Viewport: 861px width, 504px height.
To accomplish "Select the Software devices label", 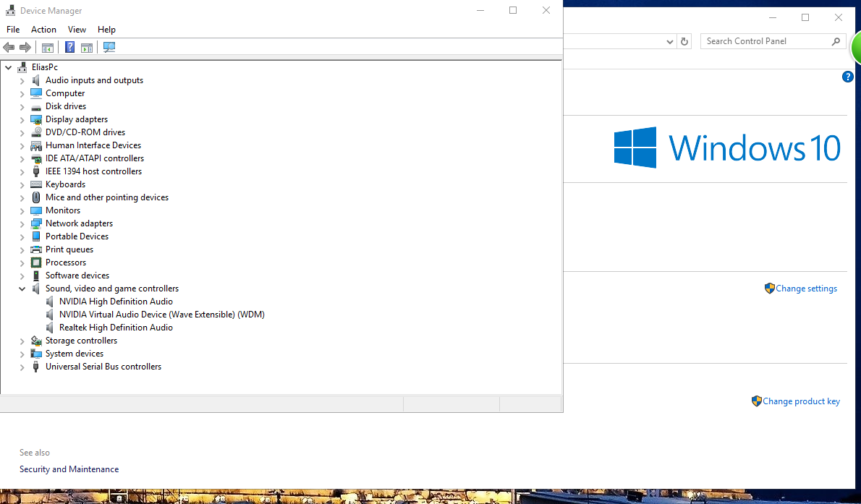I will click(77, 276).
